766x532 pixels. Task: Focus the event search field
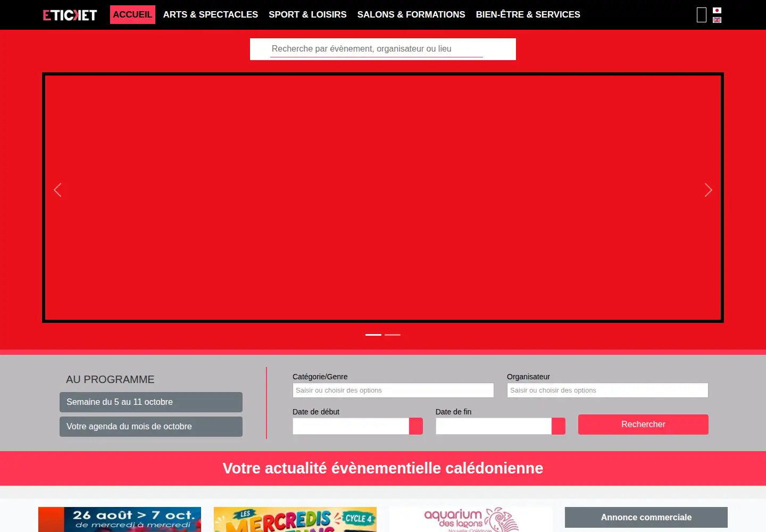(x=377, y=49)
